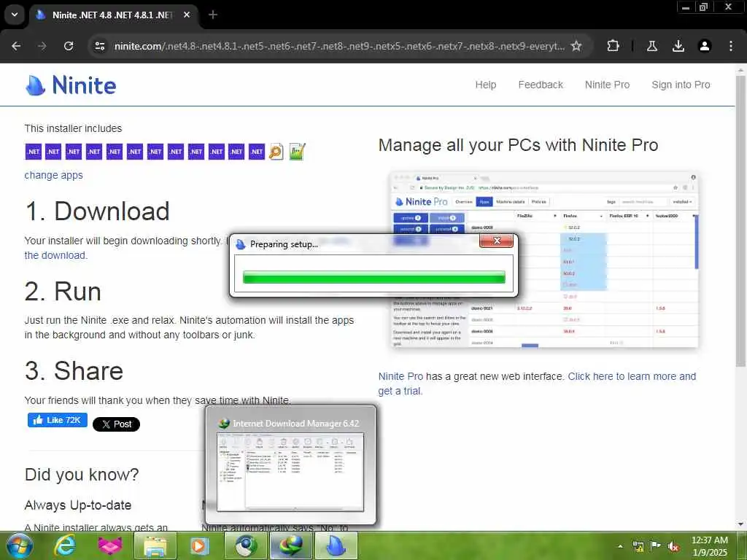Open the browser extensions puzzle icon
Image resolution: width=747 pixels, height=560 pixels.
tap(613, 46)
